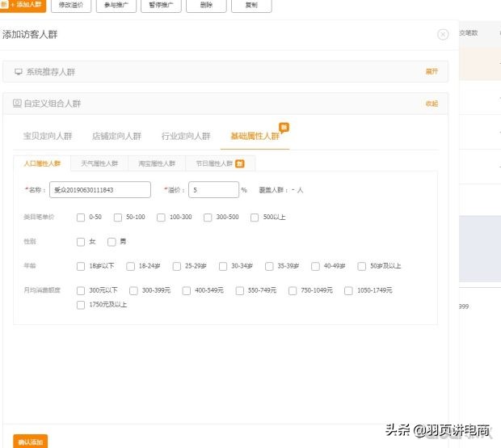Check the 100-300 price checkbox
The image size is (501, 448).
[161, 218]
